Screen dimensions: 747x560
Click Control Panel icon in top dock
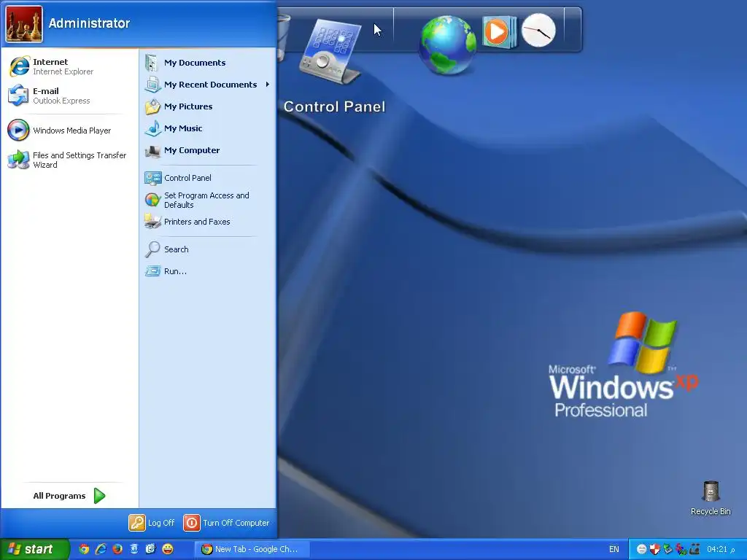(330, 52)
